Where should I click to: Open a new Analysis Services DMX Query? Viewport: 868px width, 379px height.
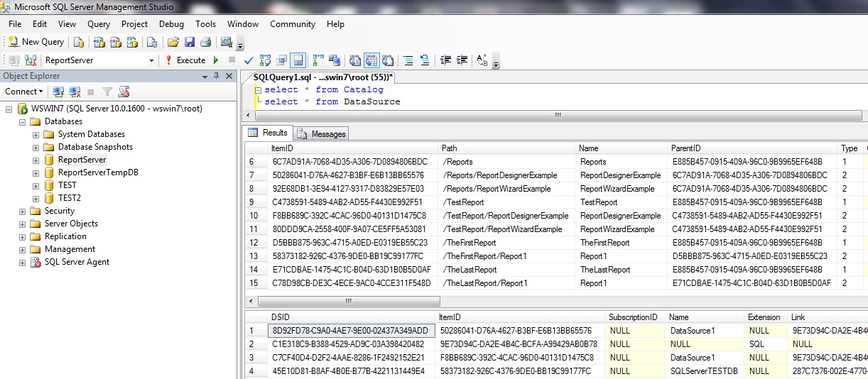click(x=115, y=42)
